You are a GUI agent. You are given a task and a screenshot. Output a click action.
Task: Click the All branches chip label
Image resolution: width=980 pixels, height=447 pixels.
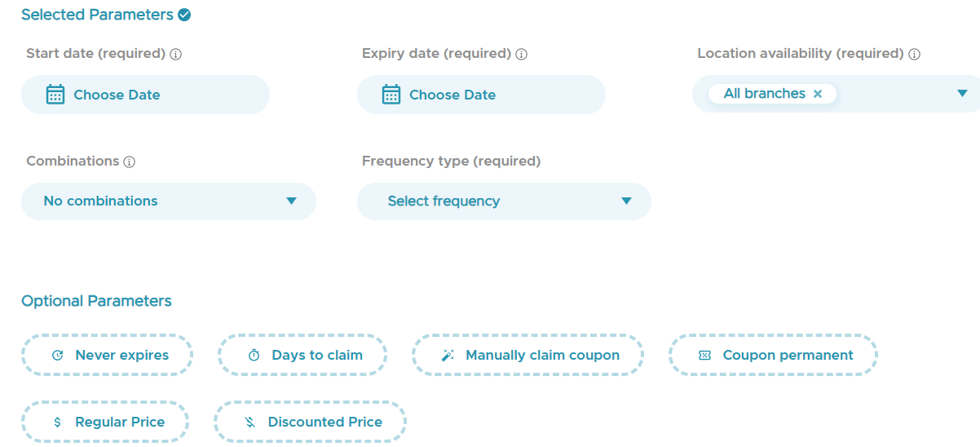(764, 94)
